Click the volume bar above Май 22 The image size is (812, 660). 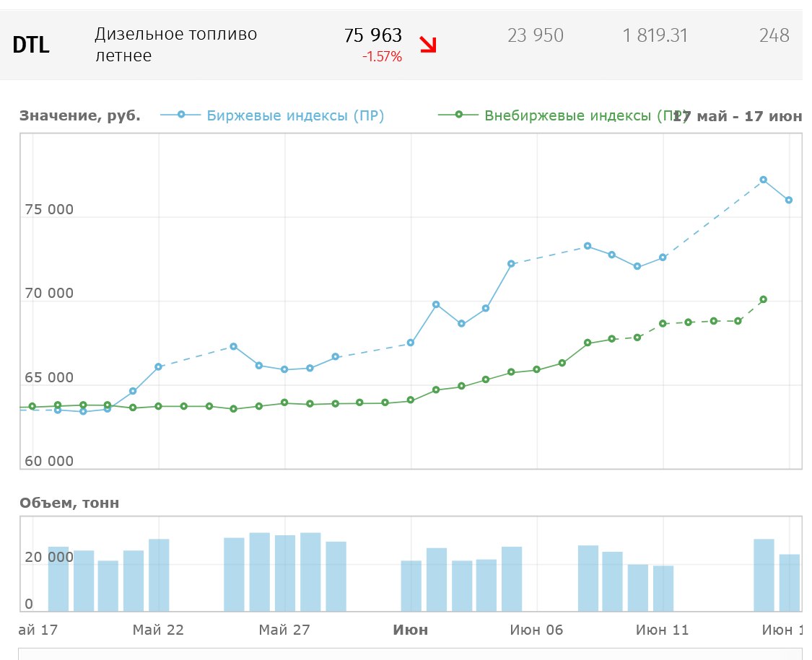click(x=159, y=575)
